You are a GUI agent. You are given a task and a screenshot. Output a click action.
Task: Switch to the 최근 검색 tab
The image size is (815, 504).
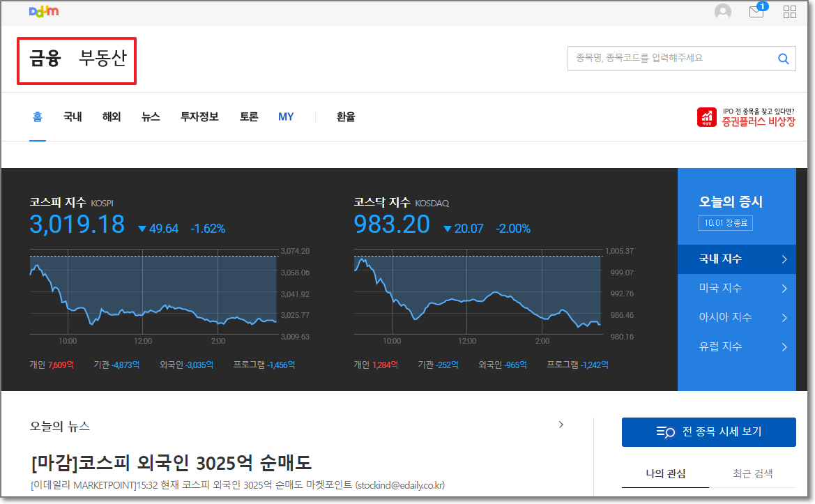[x=753, y=474]
